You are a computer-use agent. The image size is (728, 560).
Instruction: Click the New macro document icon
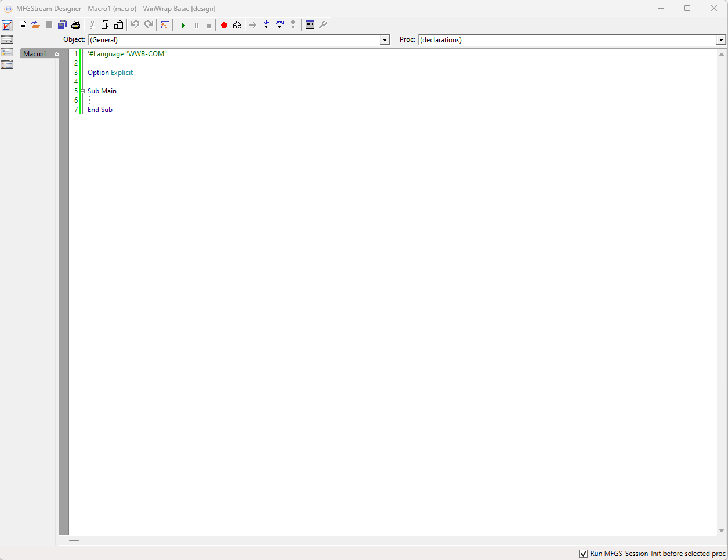(x=23, y=25)
